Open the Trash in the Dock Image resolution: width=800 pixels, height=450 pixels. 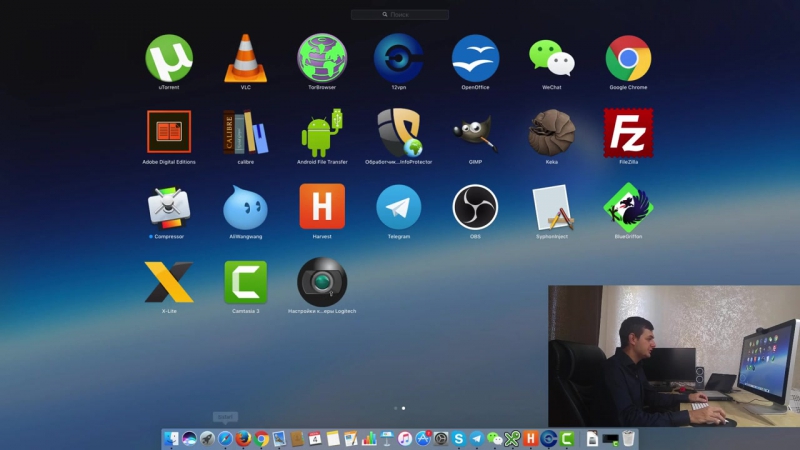click(x=629, y=439)
